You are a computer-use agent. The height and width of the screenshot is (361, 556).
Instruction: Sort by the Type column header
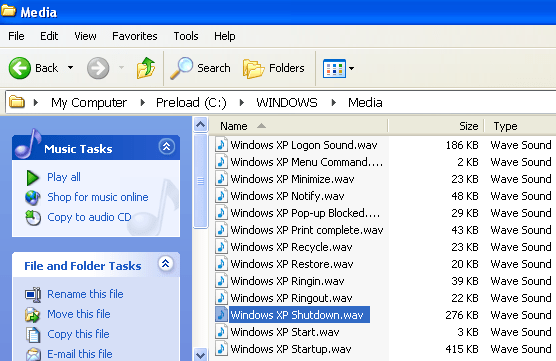pos(521,126)
